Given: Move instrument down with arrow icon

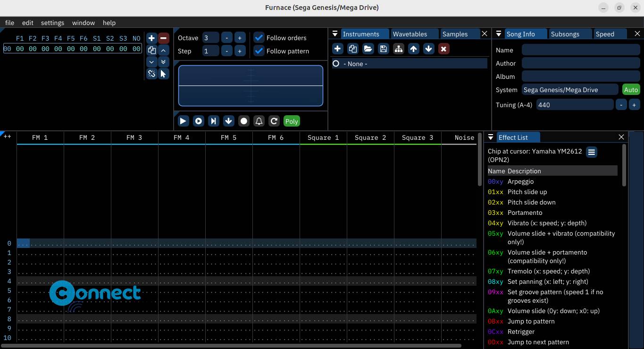Looking at the screenshot, I should coord(428,49).
